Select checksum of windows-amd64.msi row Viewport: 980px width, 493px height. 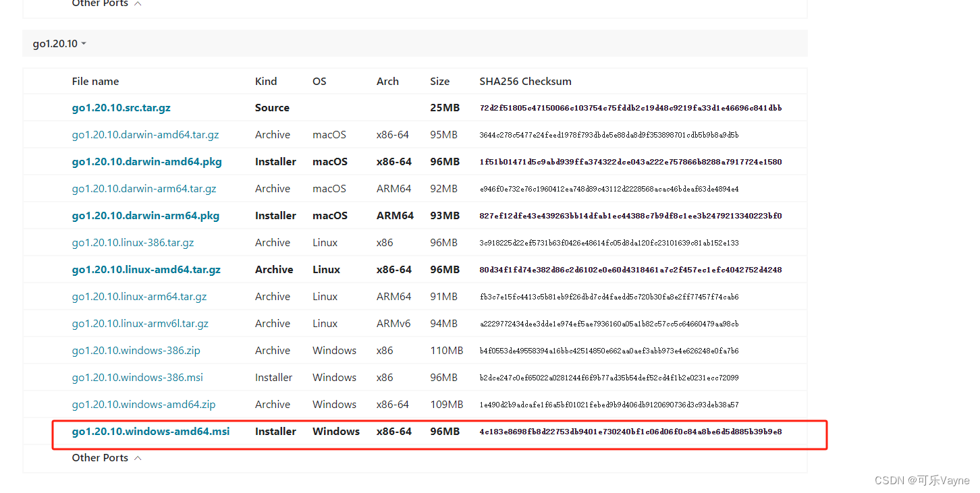pyautogui.click(x=630, y=432)
